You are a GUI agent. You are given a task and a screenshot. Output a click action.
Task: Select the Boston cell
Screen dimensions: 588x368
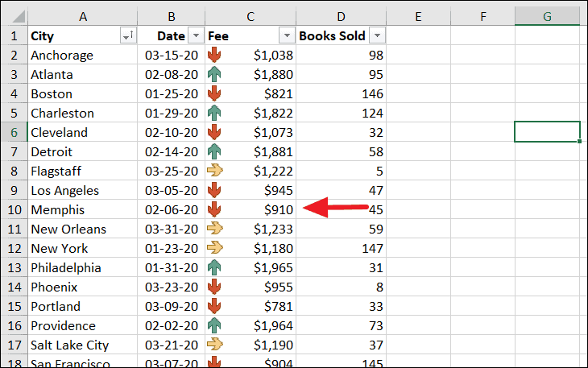pyautogui.click(x=82, y=93)
